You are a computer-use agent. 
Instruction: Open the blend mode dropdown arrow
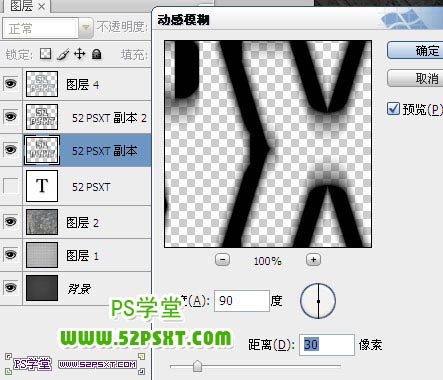pos(85,28)
